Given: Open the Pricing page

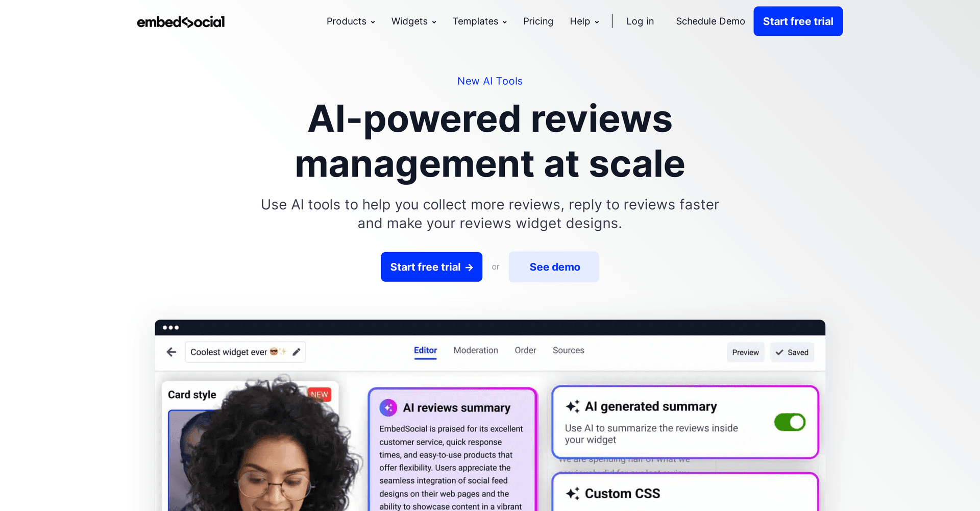Looking at the screenshot, I should pos(538,21).
